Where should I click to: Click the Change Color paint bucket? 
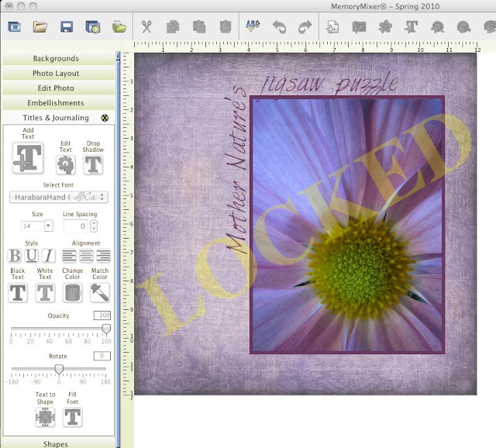pos(72,293)
